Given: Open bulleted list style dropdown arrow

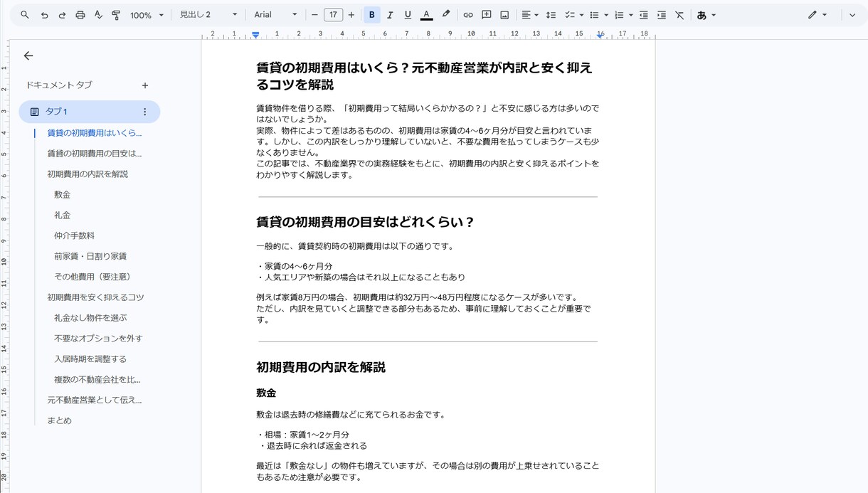Looking at the screenshot, I should 606,15.
